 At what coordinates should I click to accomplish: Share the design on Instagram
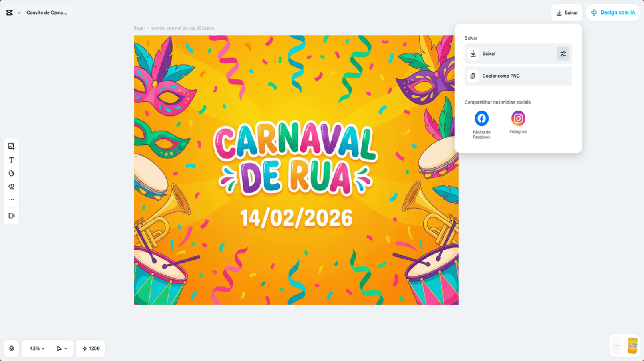(x=518, y=119)
